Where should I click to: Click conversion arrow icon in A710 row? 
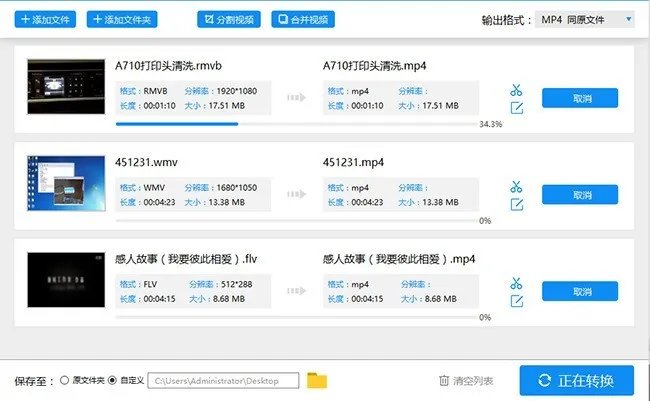(x=296, y=97)
